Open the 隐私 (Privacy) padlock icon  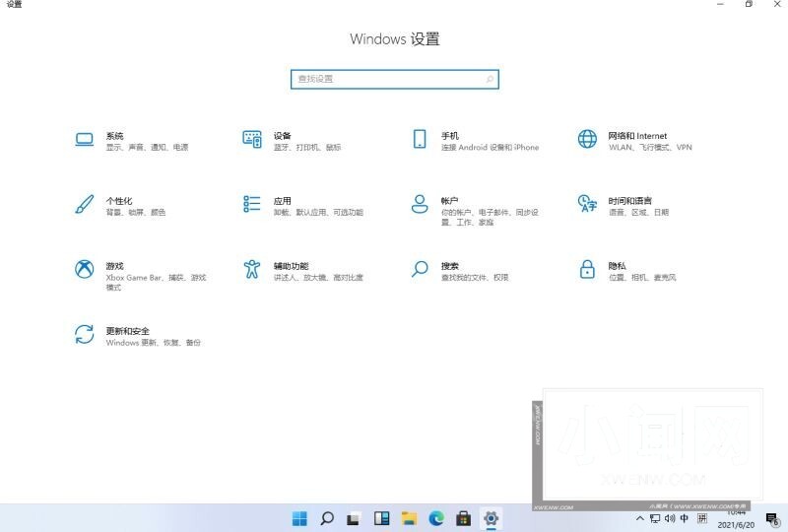click(x=587, y=269)
